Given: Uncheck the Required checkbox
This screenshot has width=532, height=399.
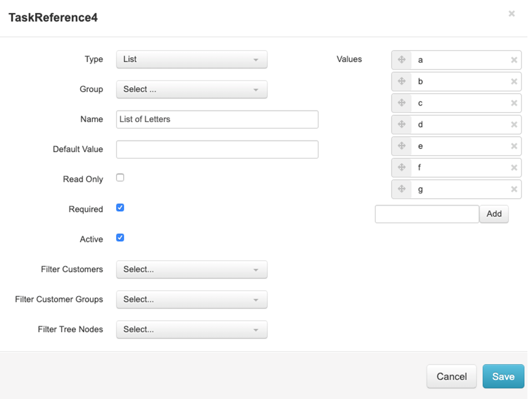Looking at the screenshot, I should coord(120,208).
